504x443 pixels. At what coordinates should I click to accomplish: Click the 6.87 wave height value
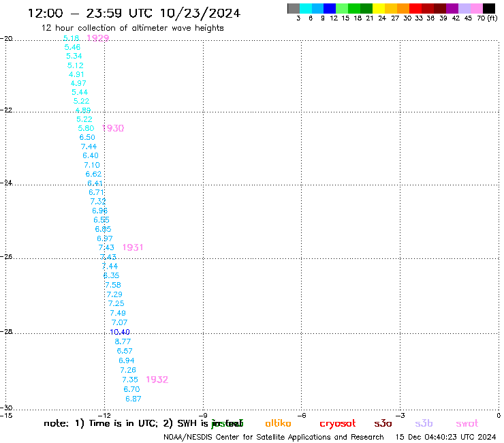[133, 399]
